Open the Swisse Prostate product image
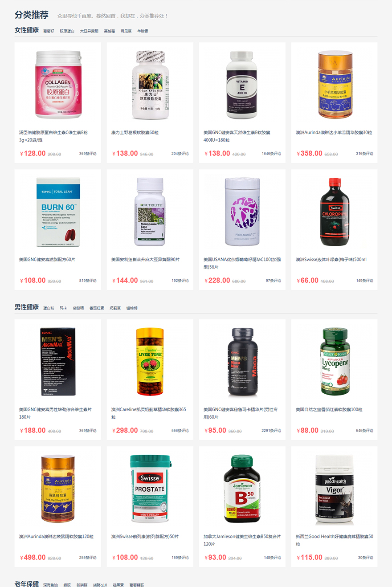 150,489
